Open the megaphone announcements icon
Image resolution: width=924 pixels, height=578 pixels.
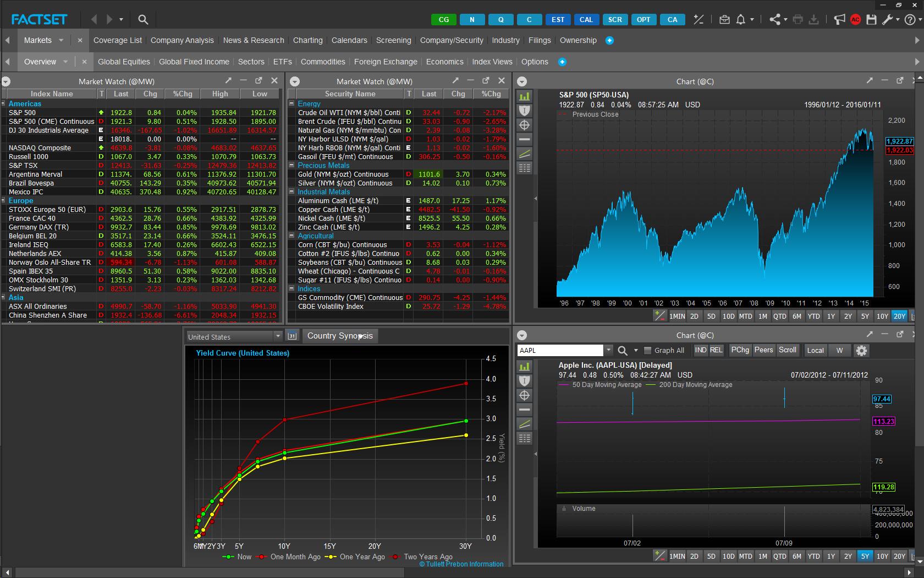pyautogui.click(x=839, y=19)
